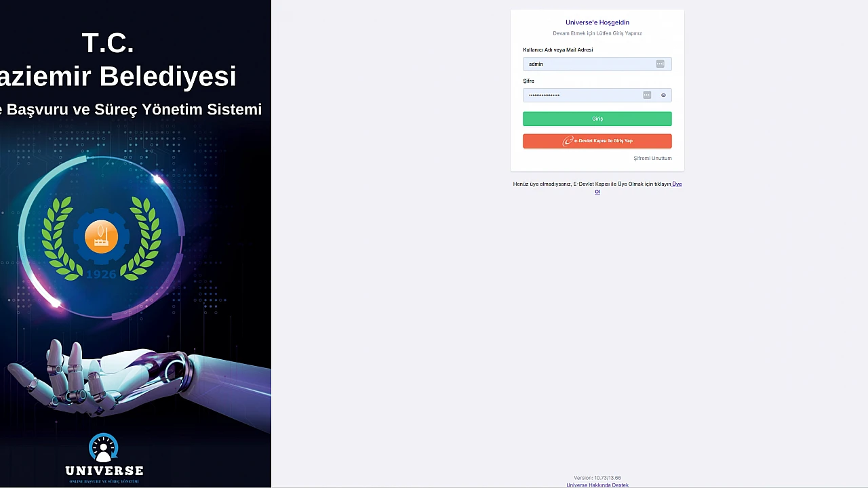Click the orange factory emblem in the gear

coord(102,237)
